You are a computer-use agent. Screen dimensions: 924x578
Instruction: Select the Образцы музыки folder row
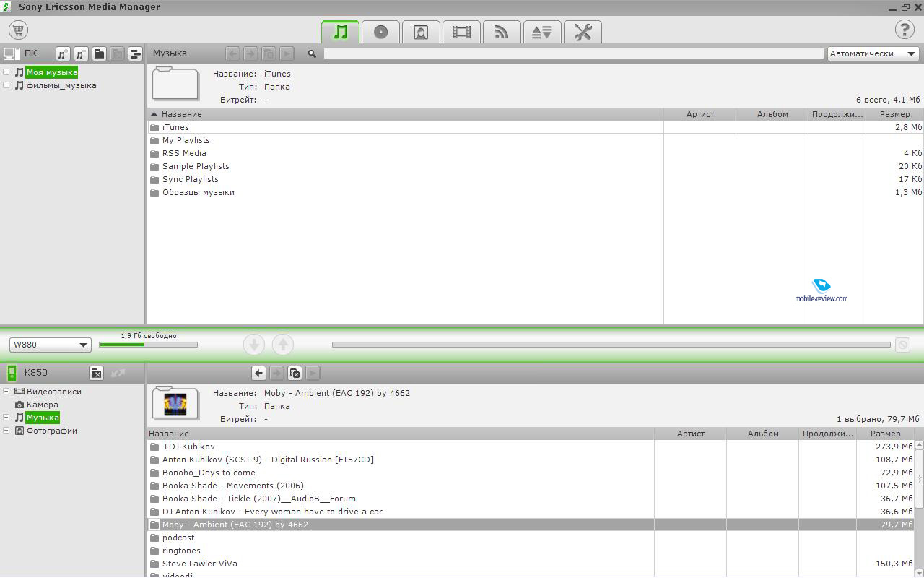click(535, 192)
